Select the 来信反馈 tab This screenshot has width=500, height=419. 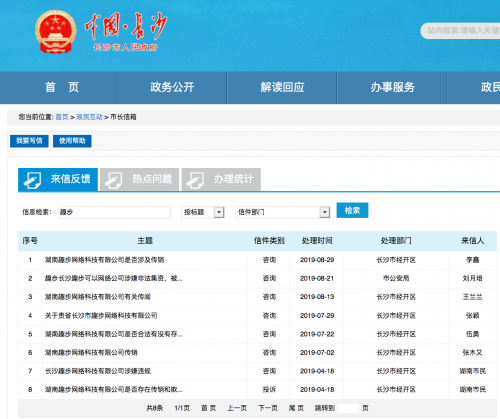pos(58,179)
